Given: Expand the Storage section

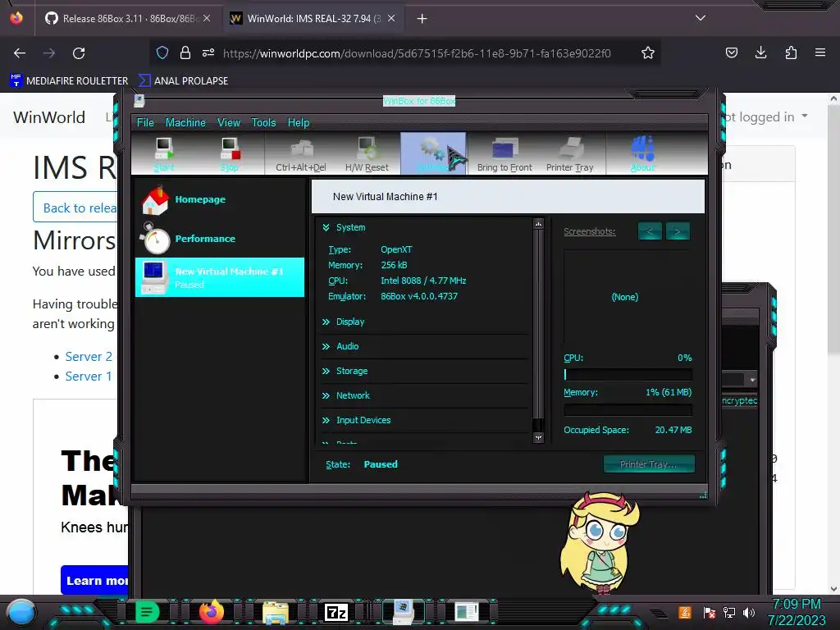Looking at the screenshot, I should pyautogui.click(x=326, y=372).
